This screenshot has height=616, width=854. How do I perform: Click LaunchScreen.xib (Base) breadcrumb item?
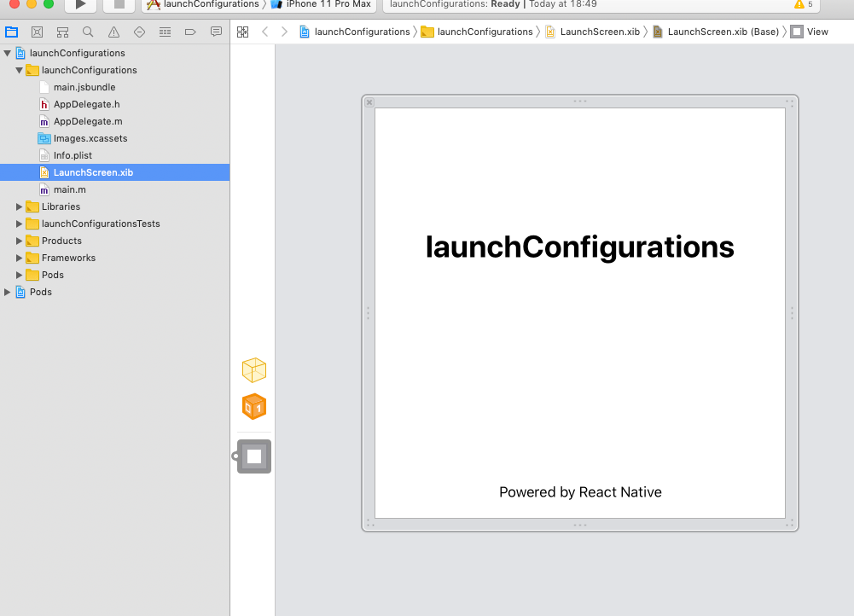(x=716, y=32)
